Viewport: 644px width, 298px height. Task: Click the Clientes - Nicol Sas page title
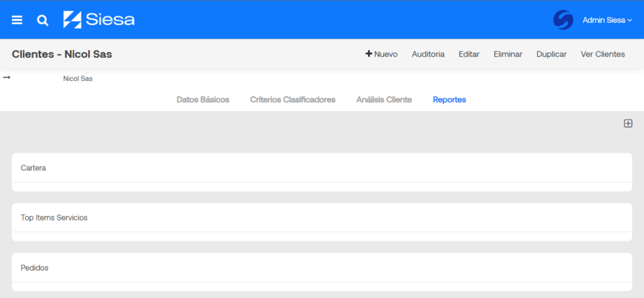pos(62,54)
